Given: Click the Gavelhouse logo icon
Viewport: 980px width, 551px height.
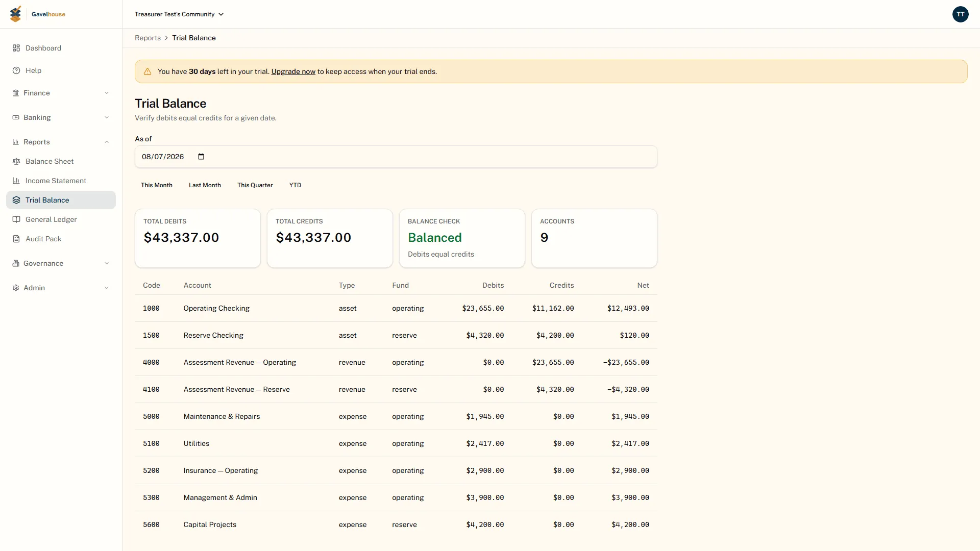Looking at the screenshot, I should (16, 14).
